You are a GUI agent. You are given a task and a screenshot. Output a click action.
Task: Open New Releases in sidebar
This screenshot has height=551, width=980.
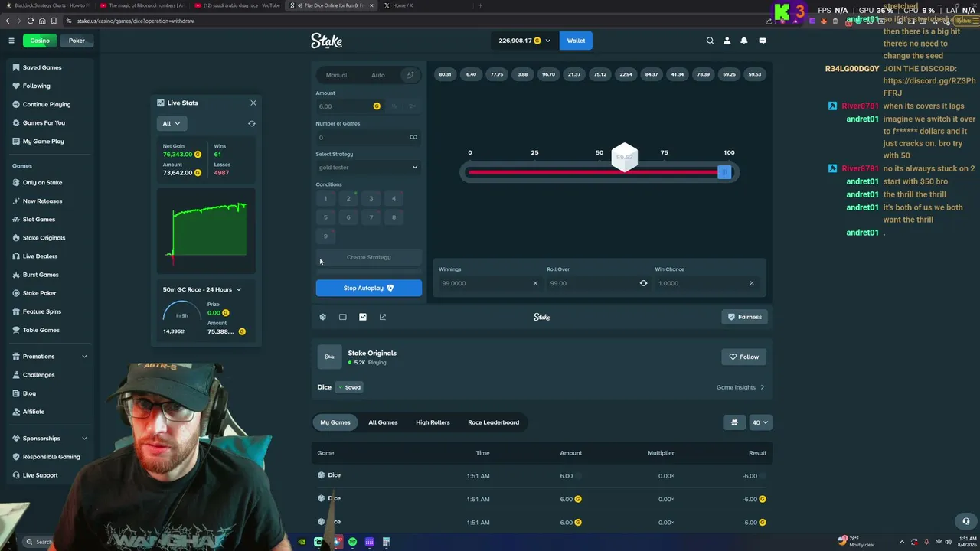pos(42,201)
